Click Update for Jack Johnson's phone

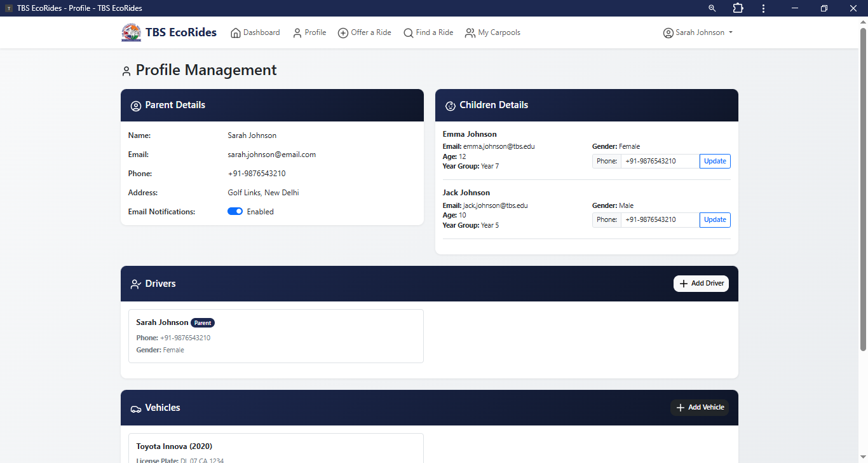(x=715, y=220)
